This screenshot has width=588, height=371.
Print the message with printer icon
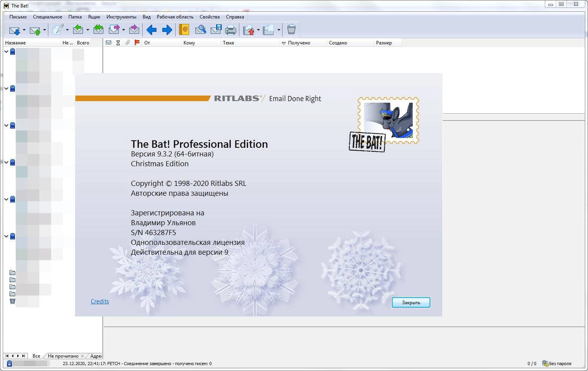click(x=231, y=30)
